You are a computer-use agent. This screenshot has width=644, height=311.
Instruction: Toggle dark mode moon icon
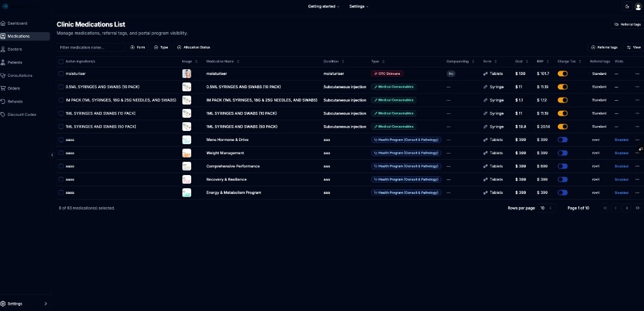click(627, 6)
